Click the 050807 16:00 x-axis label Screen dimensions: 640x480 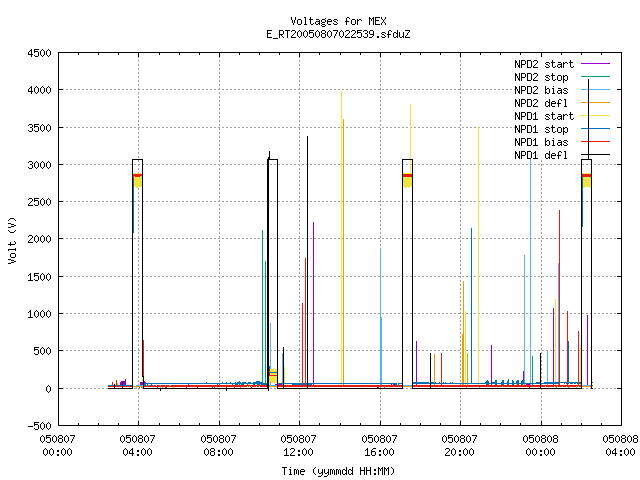[x=379, y=445]
